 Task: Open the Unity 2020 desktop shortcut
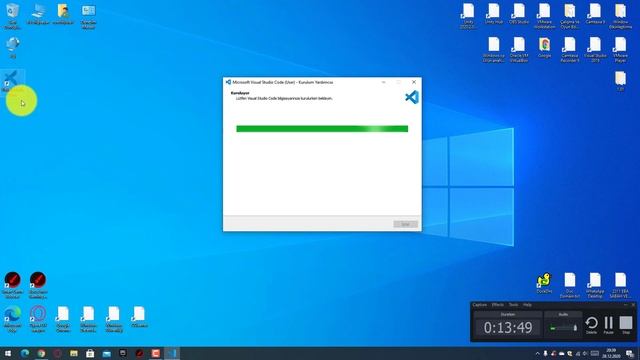point(468,16)
